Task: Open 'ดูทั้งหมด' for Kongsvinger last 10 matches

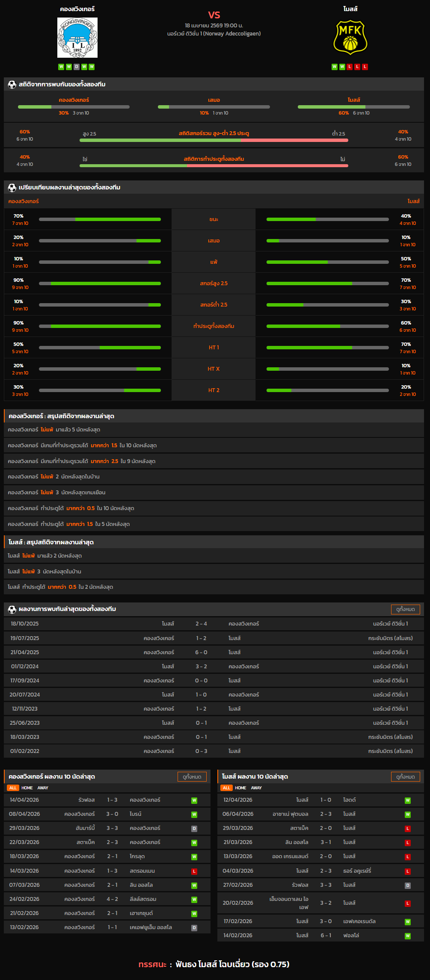Action: tap(192, 777)
